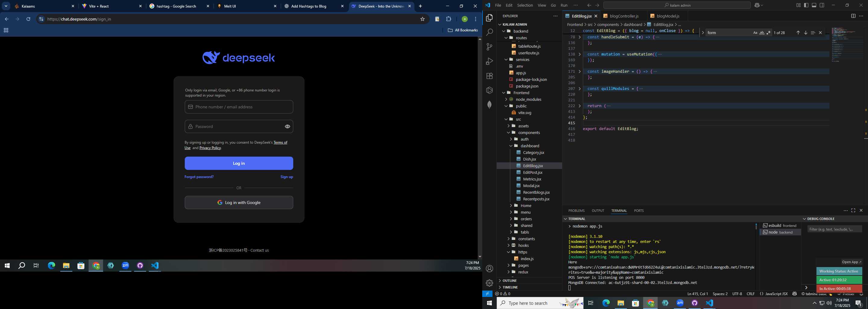The width and height of the screenshot is (868, 309).
Task: Open the Manage gear icon in VS Code
Action: [x=489, y=283]
